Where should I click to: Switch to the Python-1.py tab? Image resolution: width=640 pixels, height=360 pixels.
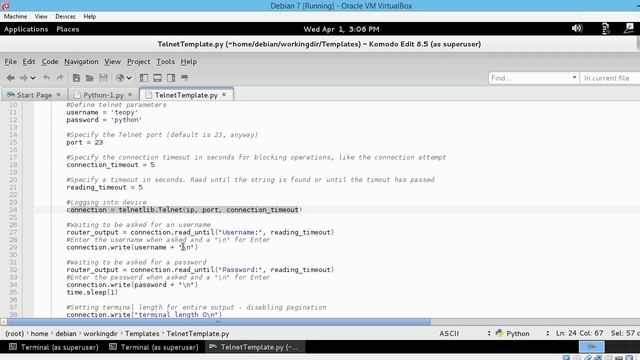103,95
